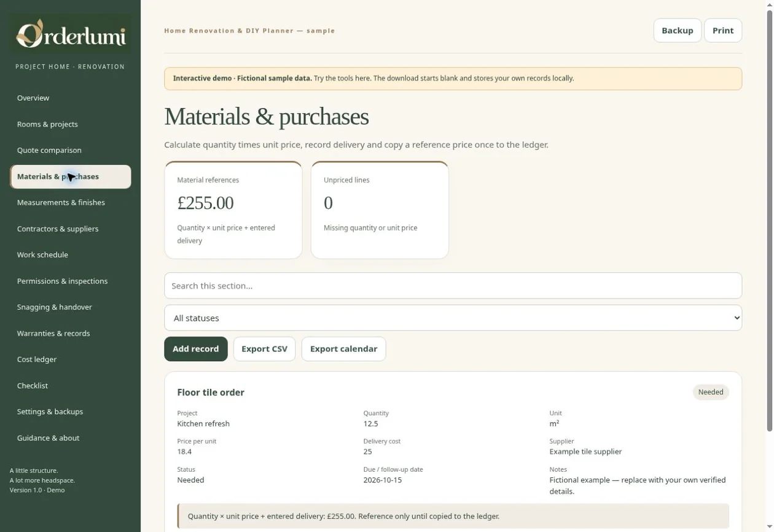Open Quote comparison section
The image size is (774, 532).
70,151
